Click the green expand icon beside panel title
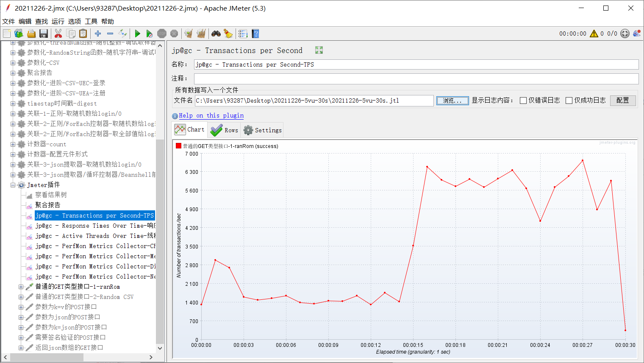Viewport: 644px width, 363px height. click(319, 50)
